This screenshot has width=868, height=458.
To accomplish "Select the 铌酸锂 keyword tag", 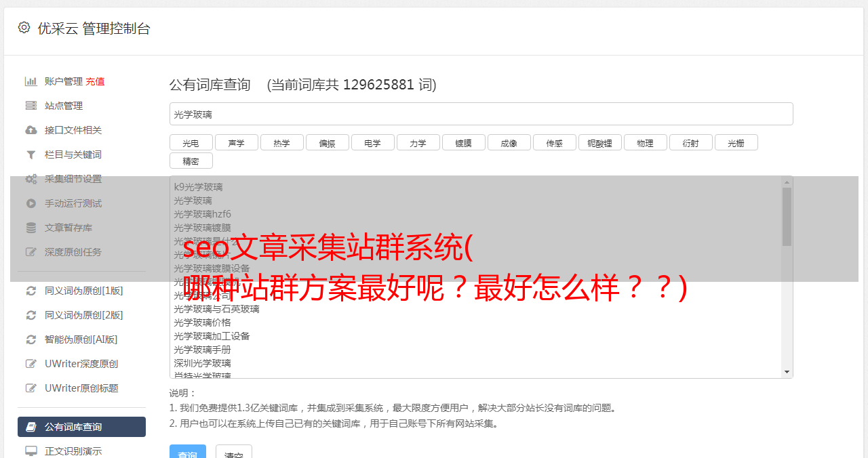I will click(x=600, y=142).
